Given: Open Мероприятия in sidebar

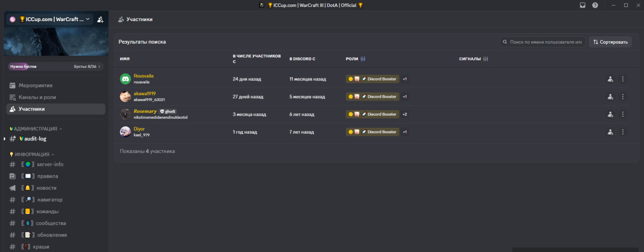Looking at the screenshot, I should [56, 86].
